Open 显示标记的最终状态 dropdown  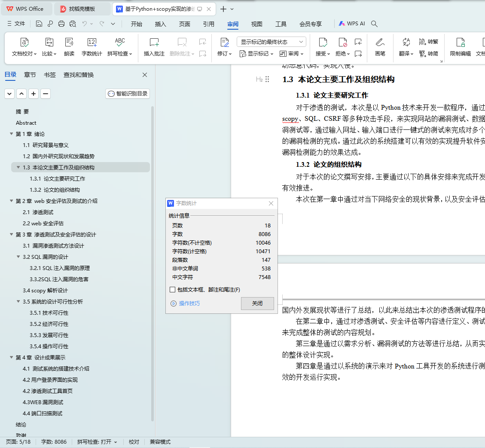(x=271, y=42)
